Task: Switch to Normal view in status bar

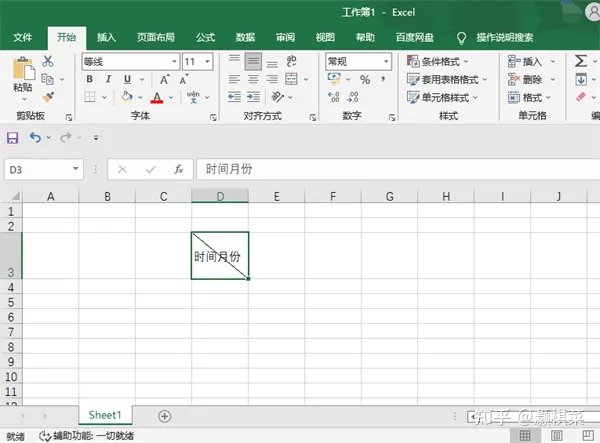Action: point(525,435)
